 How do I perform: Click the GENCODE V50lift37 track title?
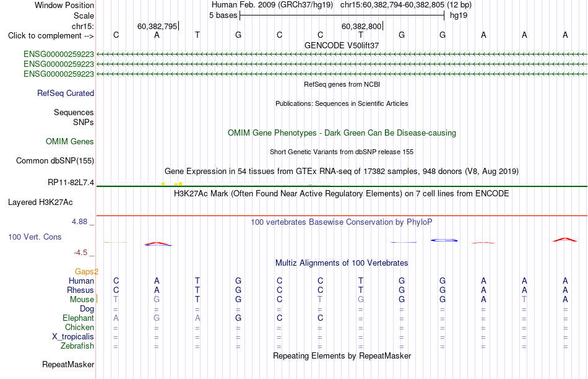pos(342,45)
